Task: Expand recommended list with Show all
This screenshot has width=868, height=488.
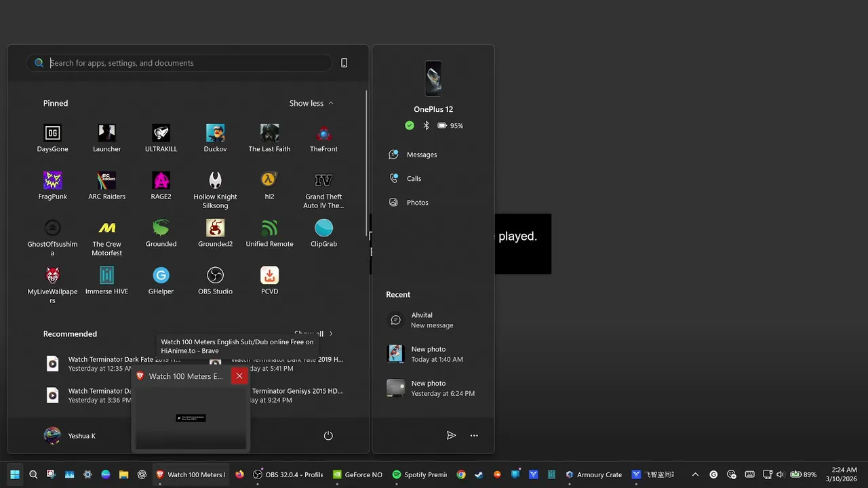Action: (x=313, y=333)
